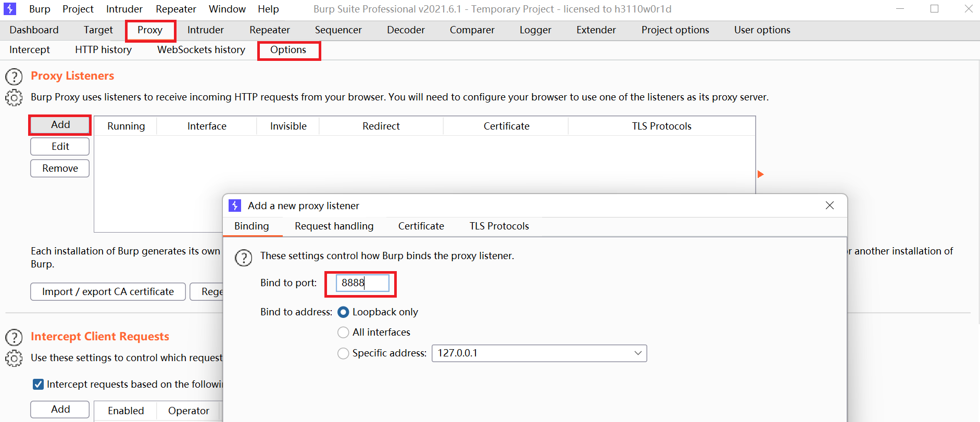980x422 pixels.
Task: Select the Request handling tab
Action: [334, 226]
